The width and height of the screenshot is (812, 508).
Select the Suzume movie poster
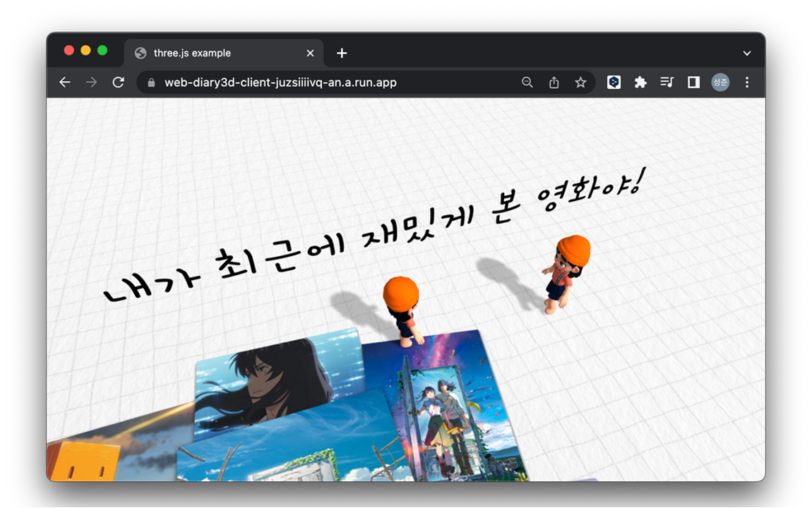(x=442, y=406)
